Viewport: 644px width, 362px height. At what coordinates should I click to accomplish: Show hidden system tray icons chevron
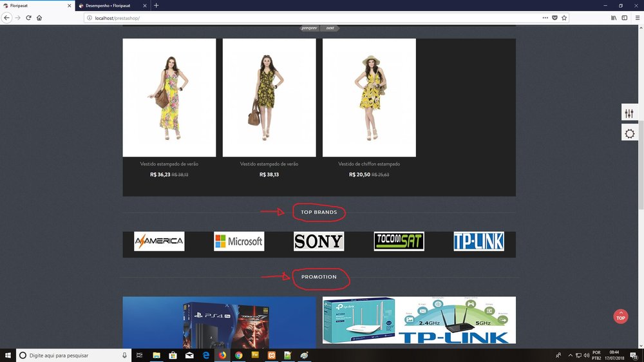coord(570,356)
